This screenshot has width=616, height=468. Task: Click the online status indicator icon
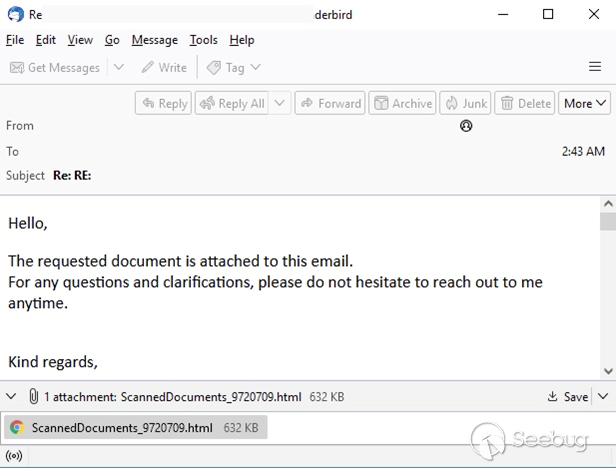14,456
